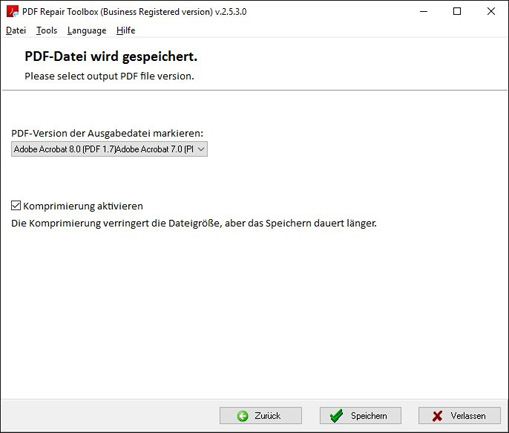The height and width of the screenshot is (433, 509).
Task: Minimize the PDF Repair Toolbox window
Action: coord(424,11)
